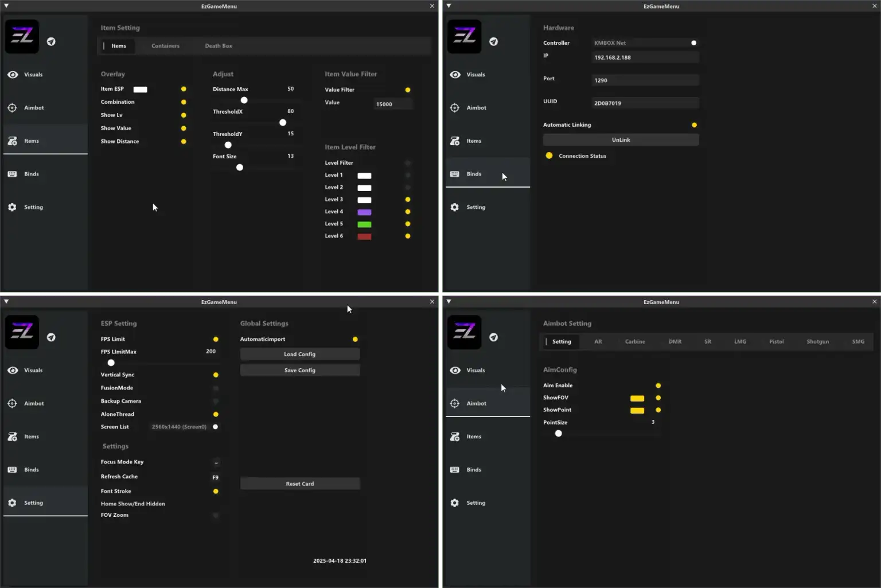This screenshot has width=881, height=588.
Task: Click the Telegram icon next to the EZ logo
Action: coord(52,41)
